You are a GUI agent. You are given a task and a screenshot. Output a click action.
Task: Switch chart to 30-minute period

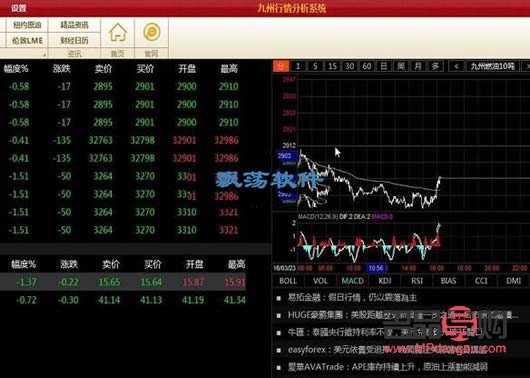point(350,66)
